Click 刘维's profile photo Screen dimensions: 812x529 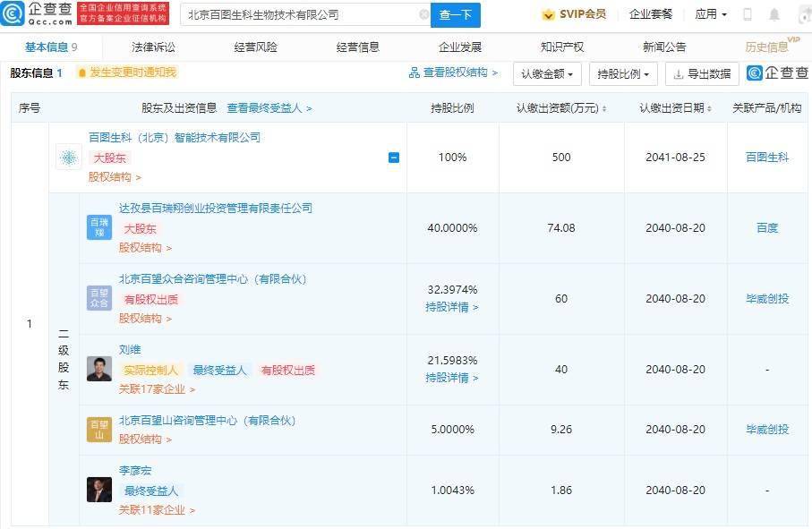point(99,369)
